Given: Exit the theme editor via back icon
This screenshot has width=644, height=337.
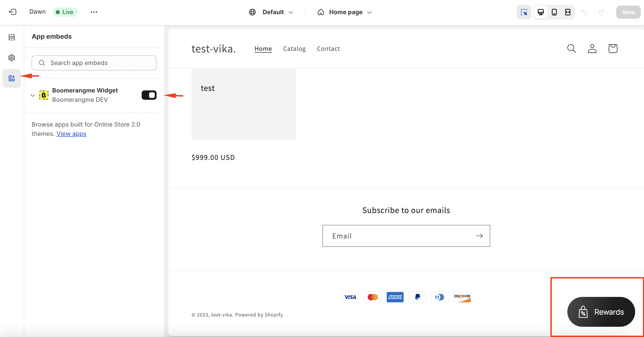Looking at the screenshot, I should pos(13,12).
